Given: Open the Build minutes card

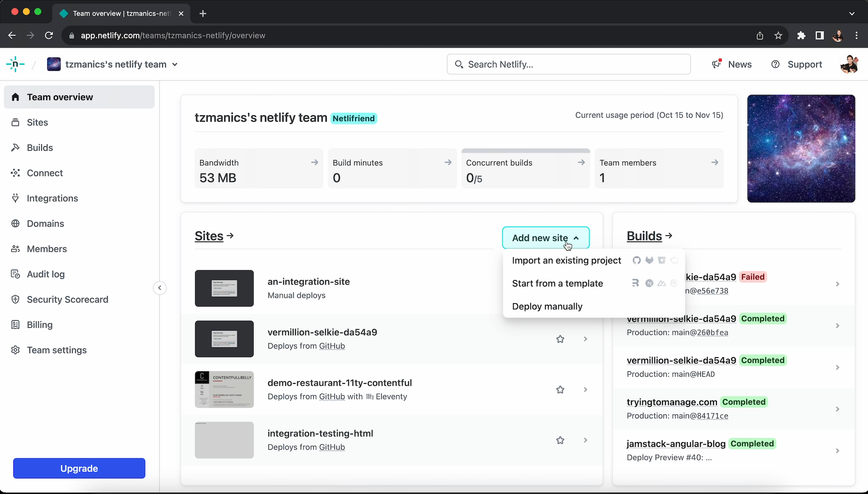Looking at the screenshot, I should click(392, 169).
